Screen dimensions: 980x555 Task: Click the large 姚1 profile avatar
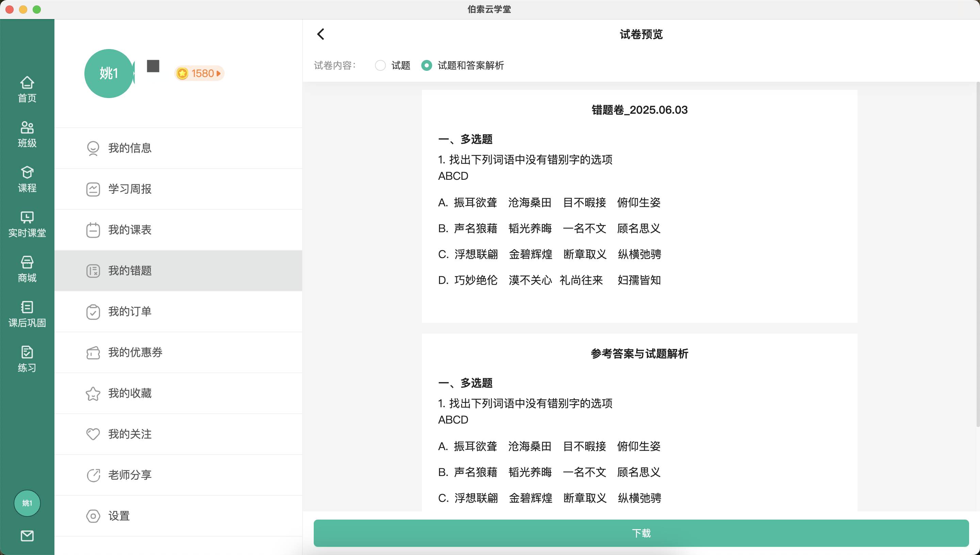point(109,73)
